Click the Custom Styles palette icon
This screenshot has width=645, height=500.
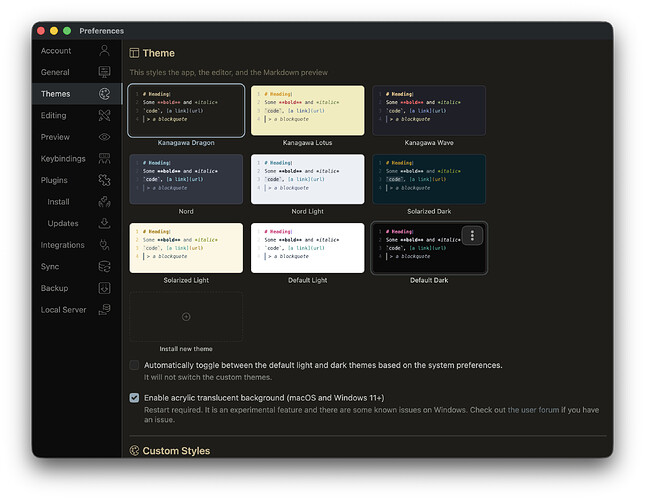(134, 451)
